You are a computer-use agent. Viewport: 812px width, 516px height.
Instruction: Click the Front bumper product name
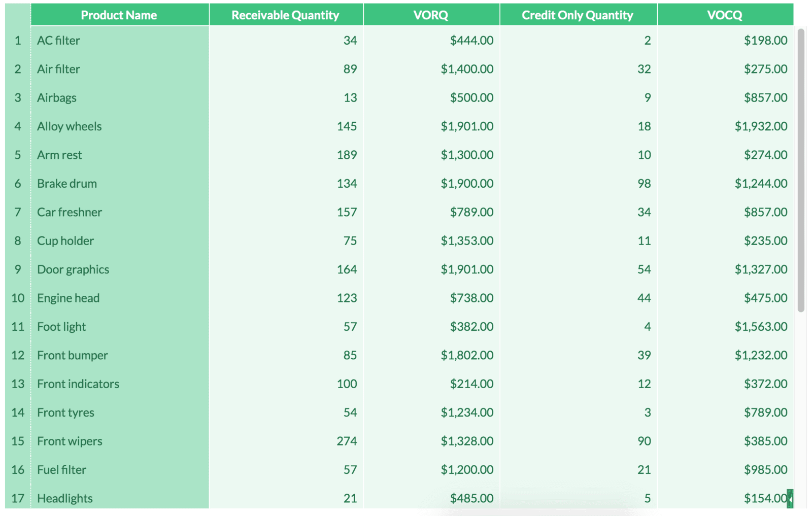tap(73, 356)
